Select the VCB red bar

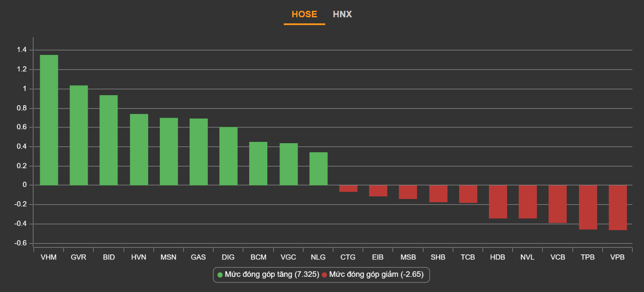558,204
